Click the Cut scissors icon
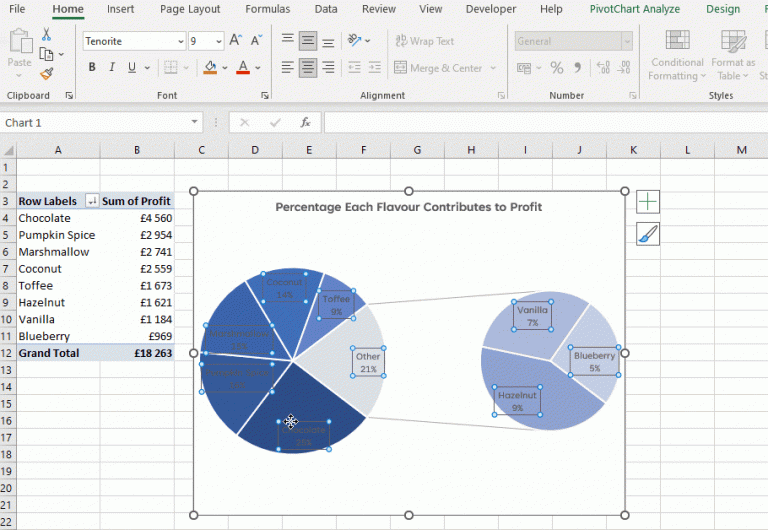 click(46, 34)
